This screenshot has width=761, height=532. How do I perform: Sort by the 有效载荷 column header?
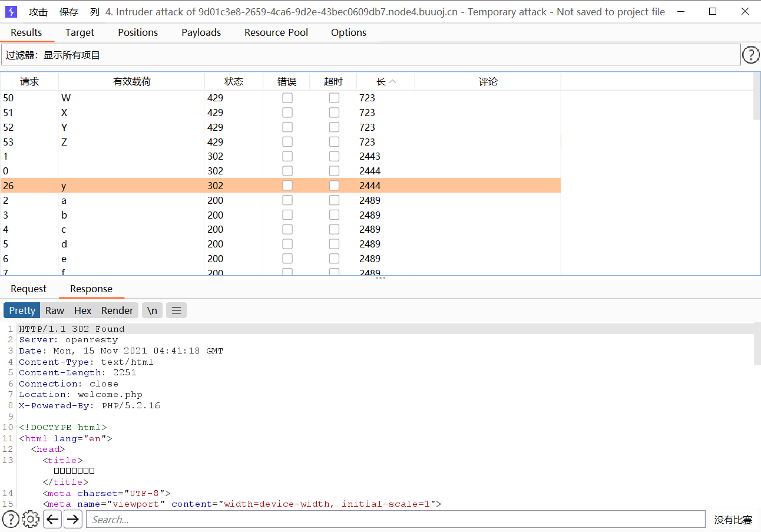pyautogui.click(x=132, y=82)
